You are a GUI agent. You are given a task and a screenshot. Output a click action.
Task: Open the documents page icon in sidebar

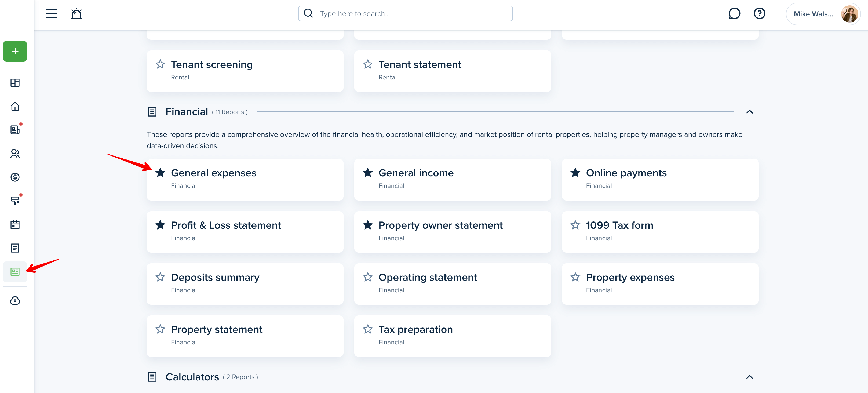(15, 248)
